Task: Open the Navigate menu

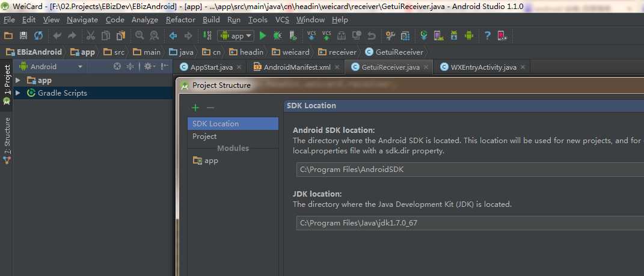Action: [x=82, y=20]
